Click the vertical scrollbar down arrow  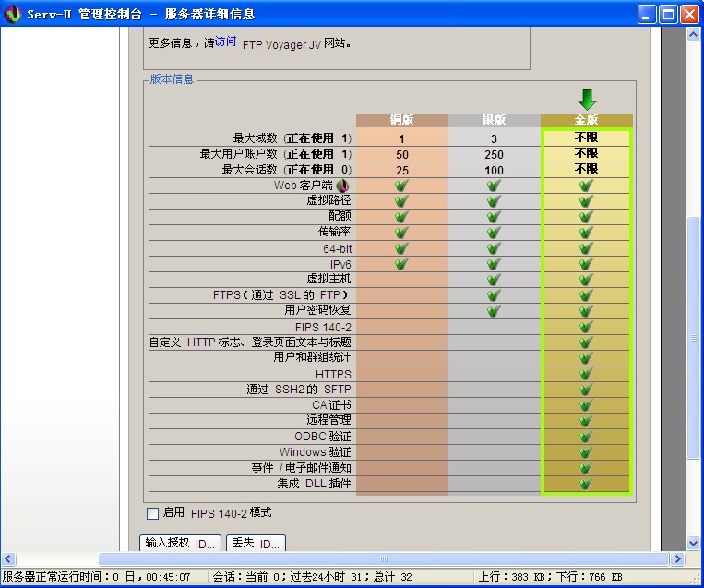click(x=693, y=543)
